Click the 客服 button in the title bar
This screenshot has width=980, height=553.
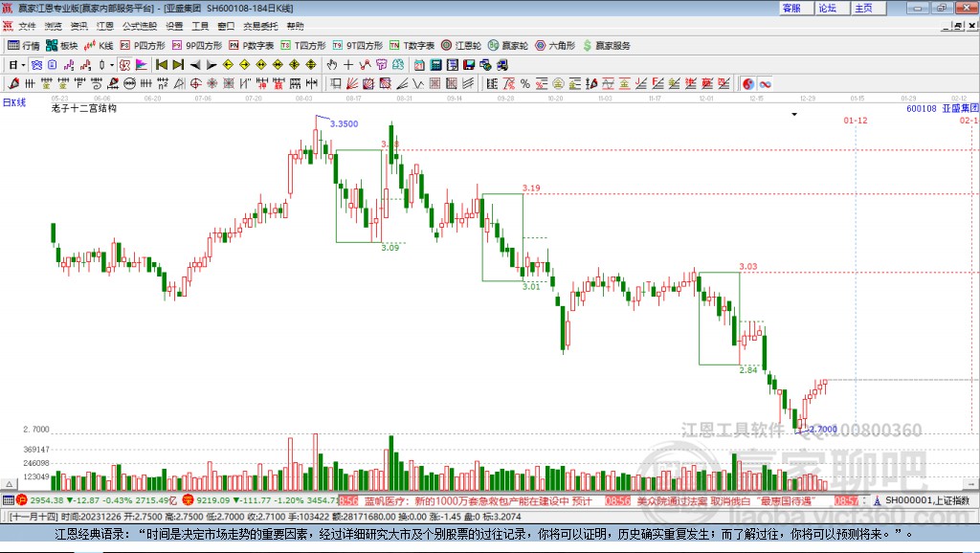pos(795,8)
